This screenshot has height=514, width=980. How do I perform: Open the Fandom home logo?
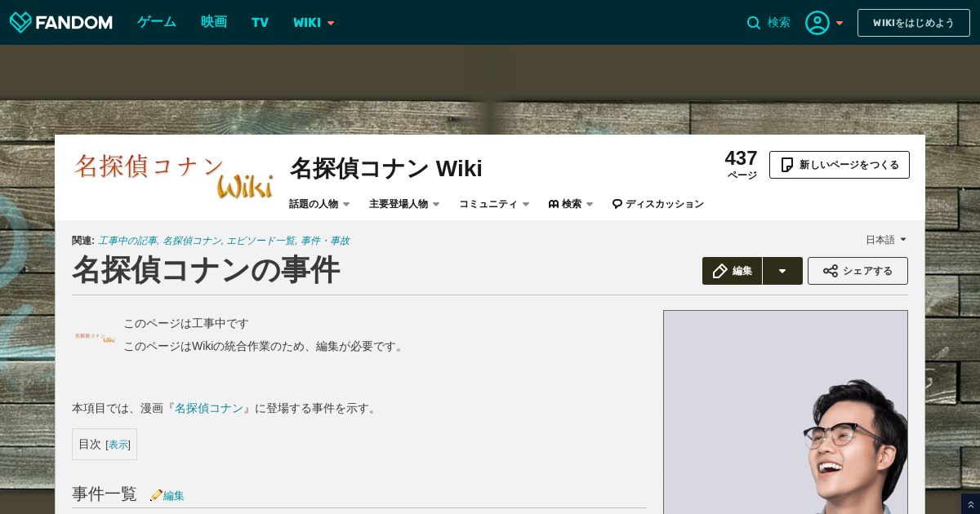click(60, 22)
